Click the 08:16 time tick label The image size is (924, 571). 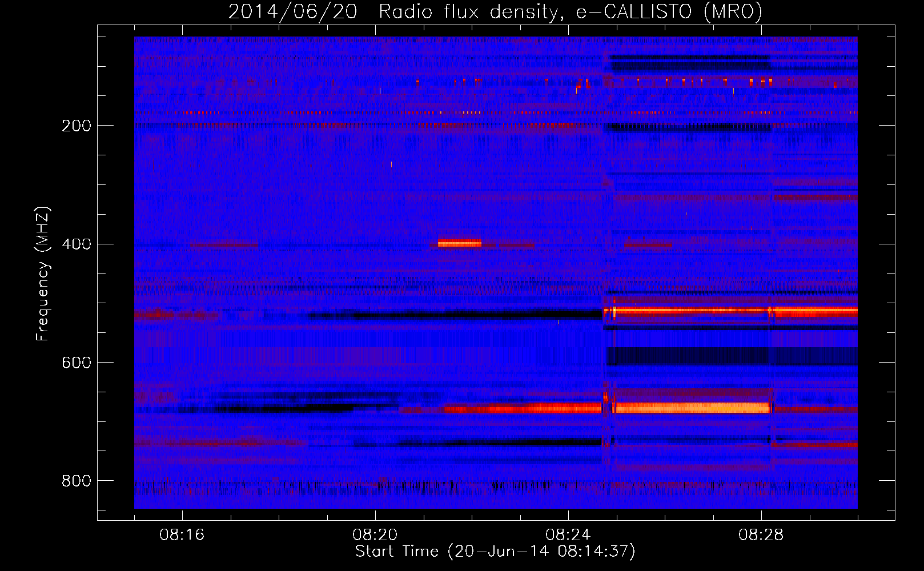pyautogui.click(x=182, y=535)
